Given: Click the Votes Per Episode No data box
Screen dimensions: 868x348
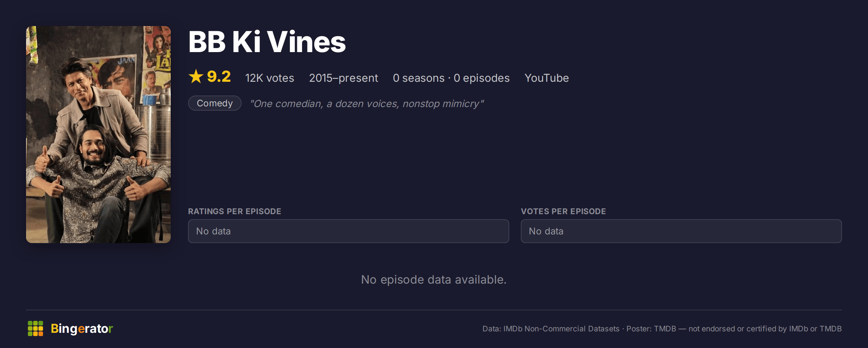Looking at the screenshot, I should click(681, 231).
